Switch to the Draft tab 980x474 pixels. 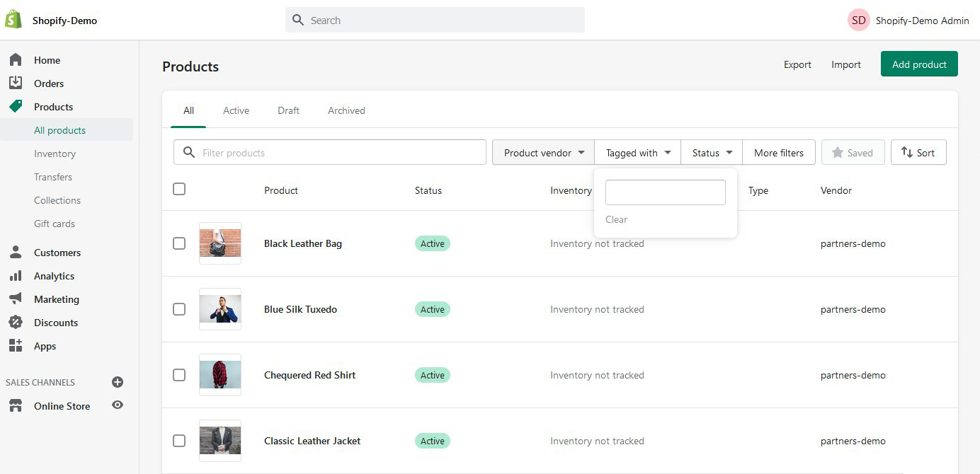288,110
